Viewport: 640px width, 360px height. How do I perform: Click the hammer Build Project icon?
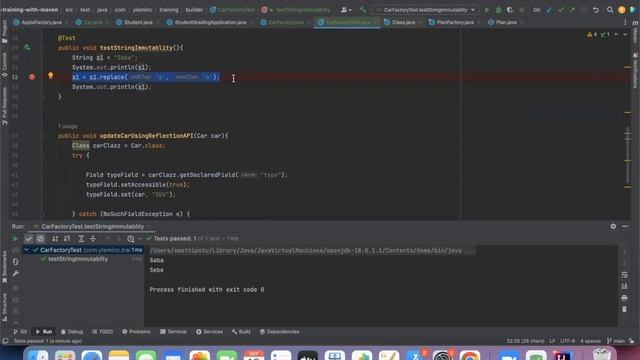click(363, 10)
